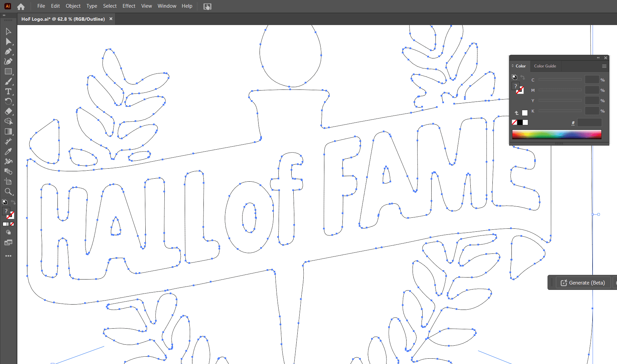Choose black swatch in Color panel
The width and height of the screenshot is (617, 364).
pyautogui.click(x=520, y=122)
